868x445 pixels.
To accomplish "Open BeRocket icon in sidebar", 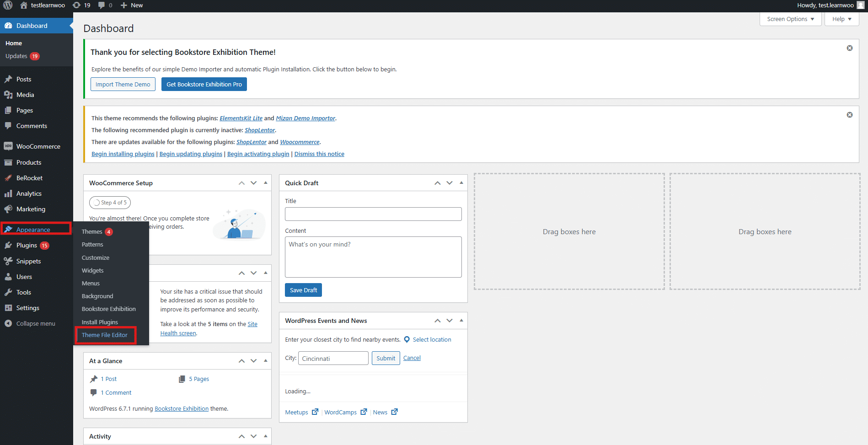I will click(x=8, y=178).
